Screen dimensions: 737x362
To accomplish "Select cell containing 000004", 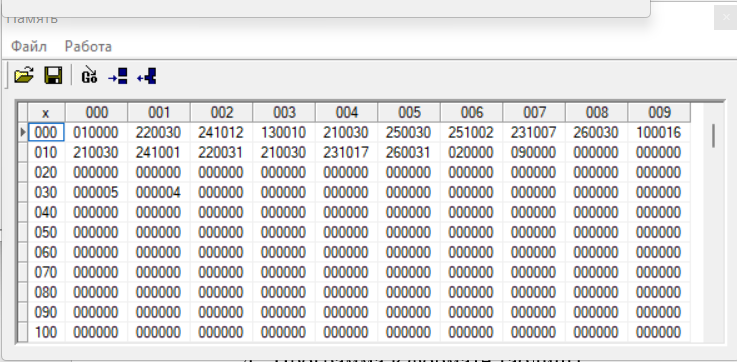I will tap(158, 192).
